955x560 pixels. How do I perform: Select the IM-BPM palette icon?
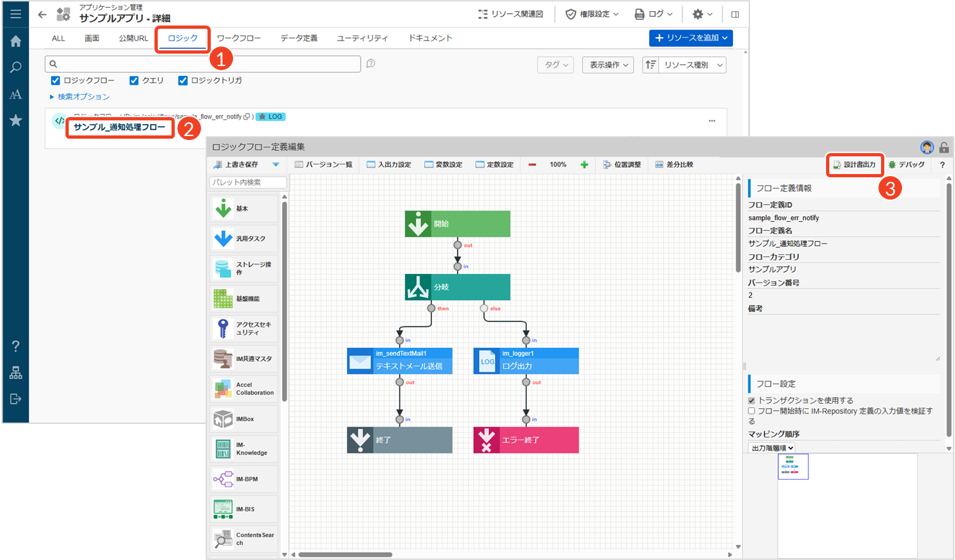223,479
